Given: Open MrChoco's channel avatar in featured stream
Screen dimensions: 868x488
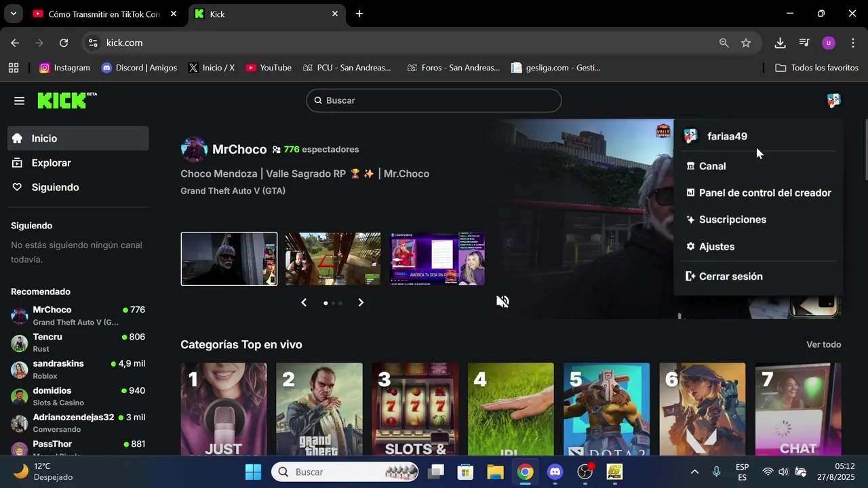Looking at the screenshot, I should click(x=194, y=149).
